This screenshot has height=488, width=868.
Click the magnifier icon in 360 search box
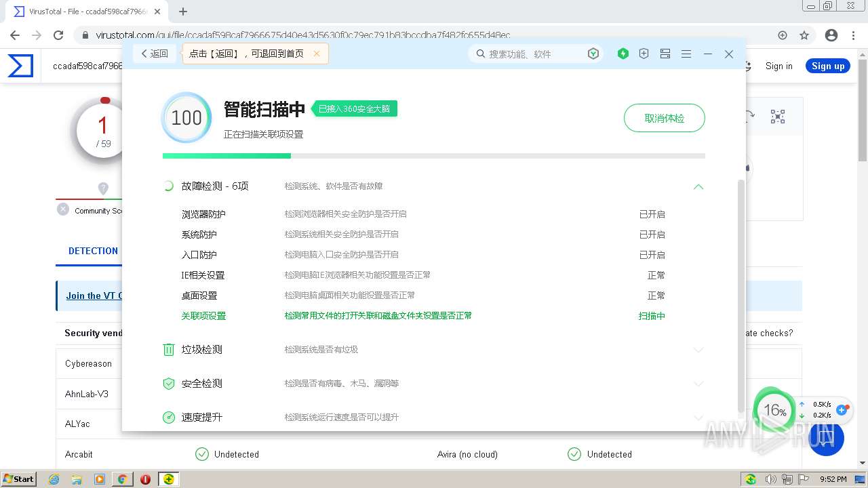pyautogui.click(x=481, y=54)
